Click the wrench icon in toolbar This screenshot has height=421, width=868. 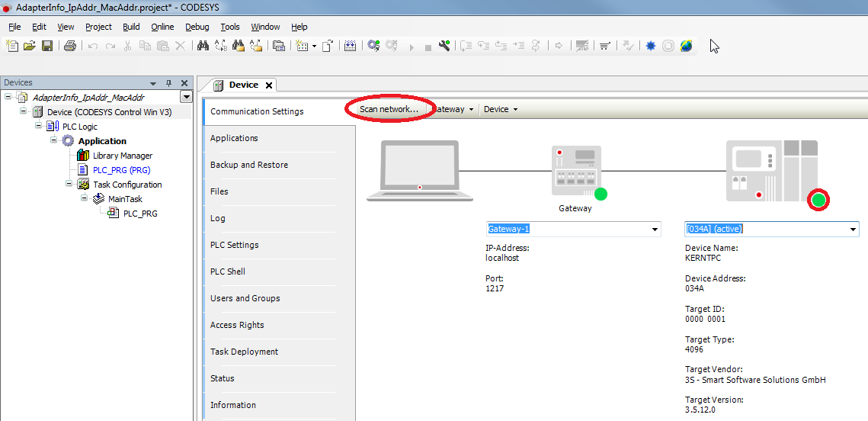point(445,46)
